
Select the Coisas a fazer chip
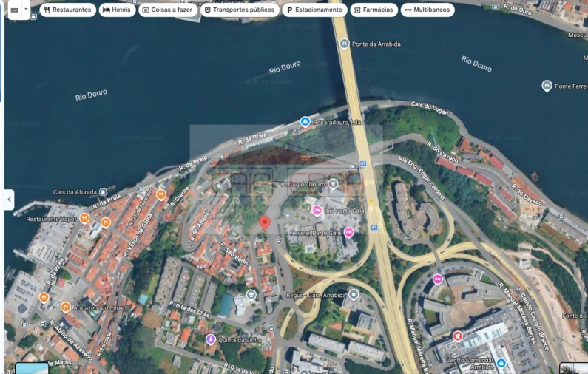point(168,10)
